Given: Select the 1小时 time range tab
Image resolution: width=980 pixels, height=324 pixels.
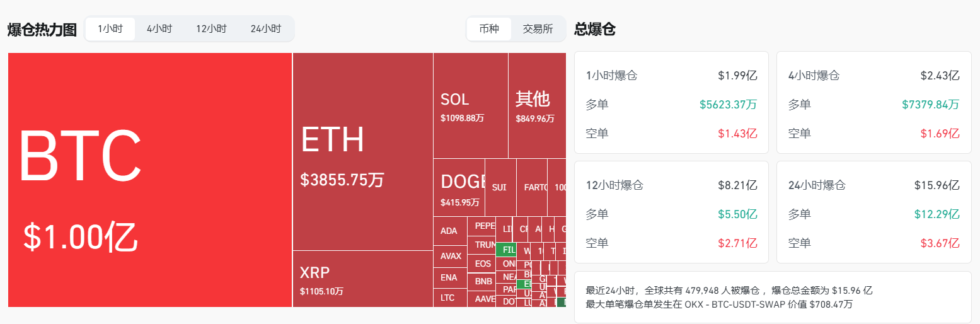Looking at the screenshot, I should [x=110, y=29].
